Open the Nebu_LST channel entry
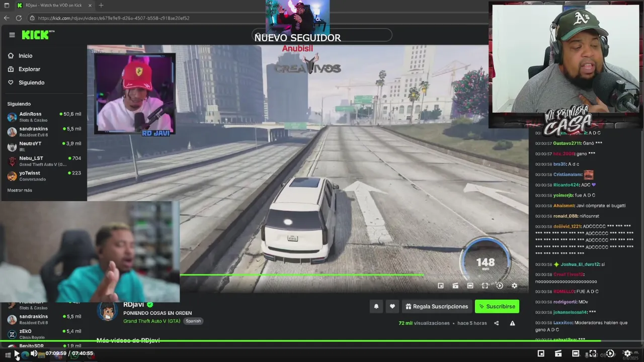 (44, 161)
